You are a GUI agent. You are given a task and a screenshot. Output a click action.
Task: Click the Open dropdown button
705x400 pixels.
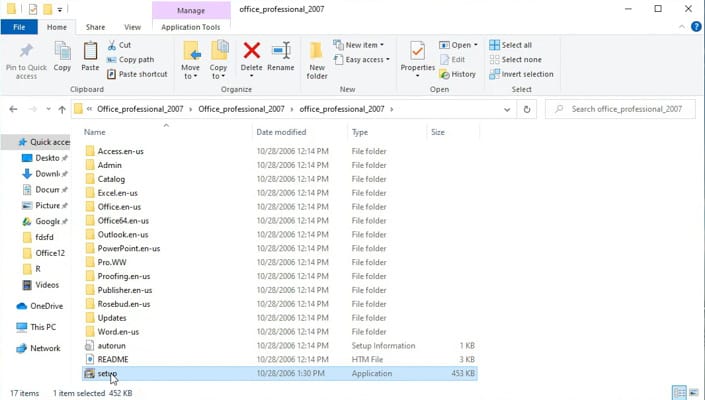458,45
